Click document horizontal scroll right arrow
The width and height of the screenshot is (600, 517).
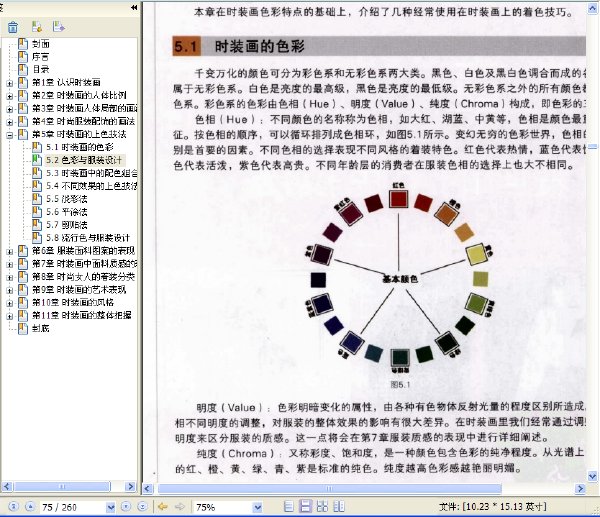pos(580,489)
